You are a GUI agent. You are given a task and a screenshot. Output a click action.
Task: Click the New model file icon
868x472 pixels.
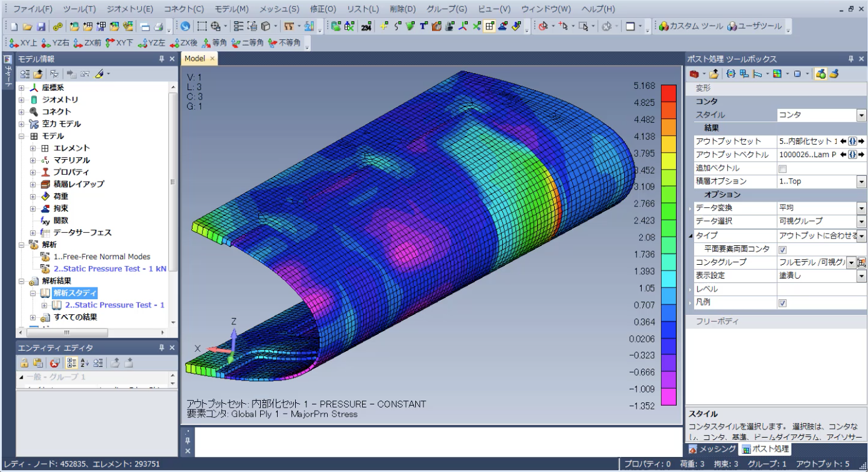click(x=14, y=26)
